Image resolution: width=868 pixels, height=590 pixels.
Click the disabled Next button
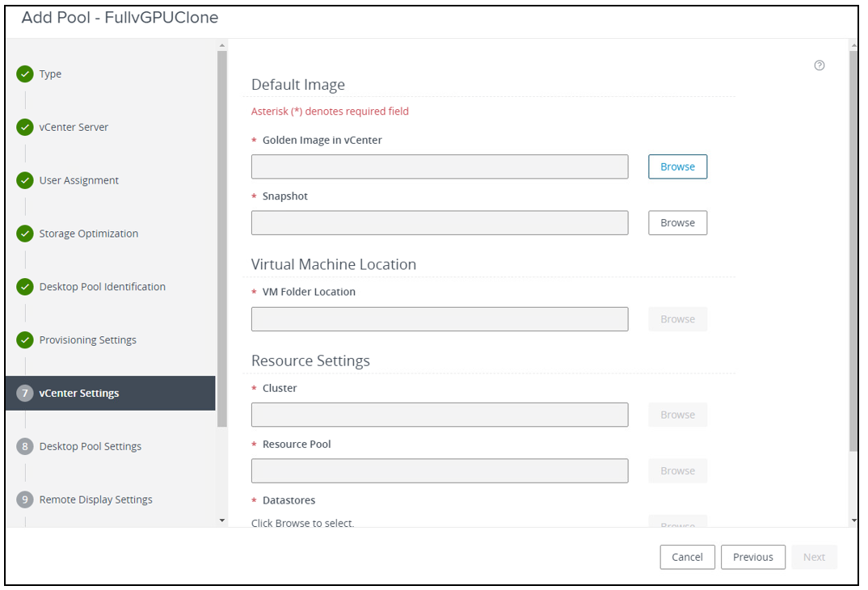click(x=814, y=557)
